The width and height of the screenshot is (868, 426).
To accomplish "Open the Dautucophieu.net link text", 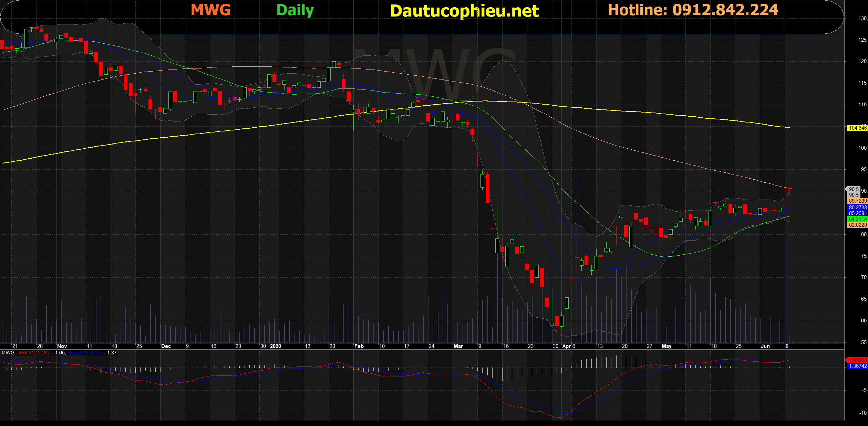I will tap(464, 11).
